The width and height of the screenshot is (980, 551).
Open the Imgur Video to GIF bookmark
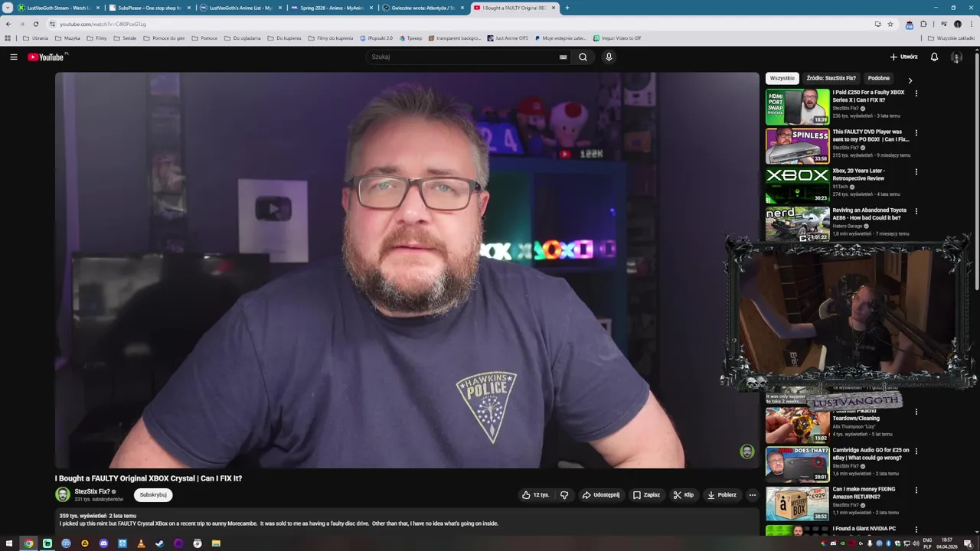[617, 37]
